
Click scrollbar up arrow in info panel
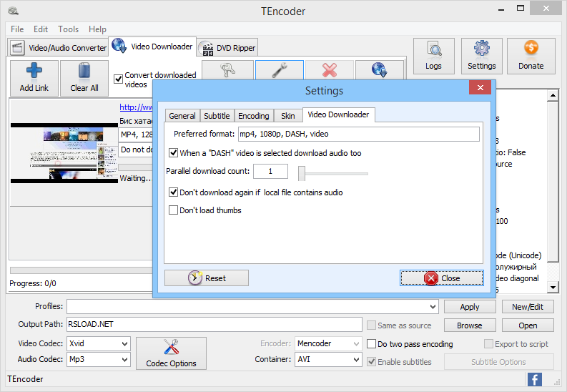pyautogui.click(x=553, y=95)
